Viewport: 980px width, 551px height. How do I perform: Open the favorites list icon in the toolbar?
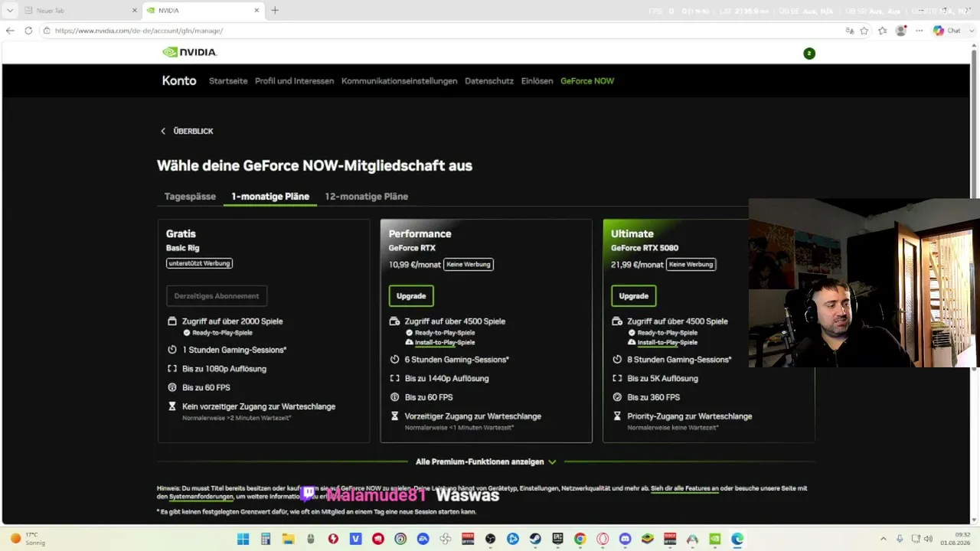[x=883, y=31]
